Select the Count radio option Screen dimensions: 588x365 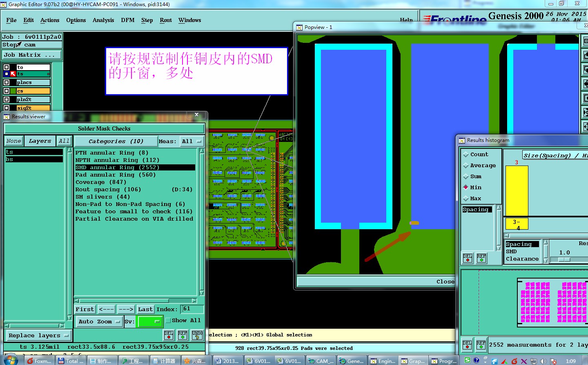(466, 155)
